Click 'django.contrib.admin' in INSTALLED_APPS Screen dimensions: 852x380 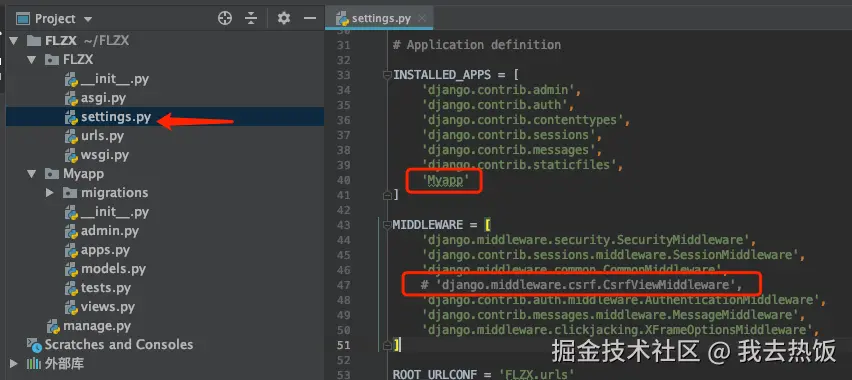click(497, 90)
